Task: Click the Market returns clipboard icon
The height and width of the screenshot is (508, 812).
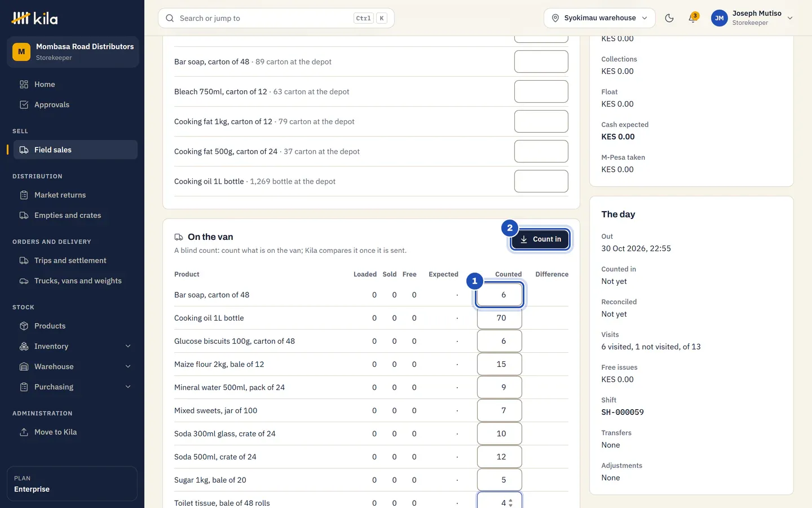Action: pyautogui.click(x=24, y=195)
